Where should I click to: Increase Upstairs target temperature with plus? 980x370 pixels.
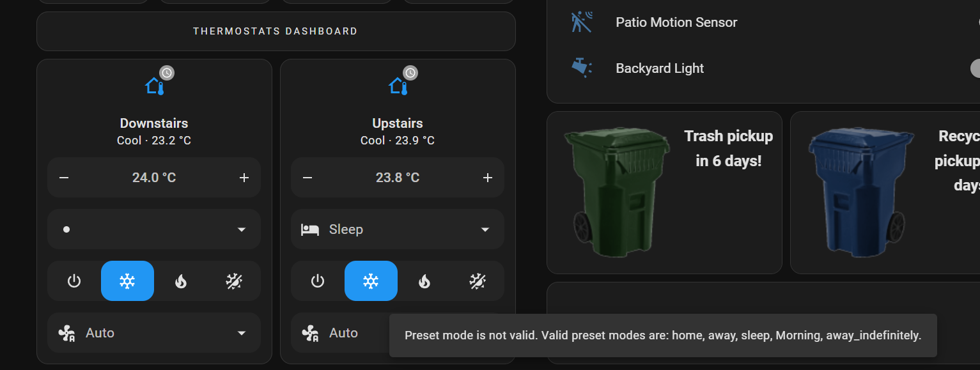point(487,178)
